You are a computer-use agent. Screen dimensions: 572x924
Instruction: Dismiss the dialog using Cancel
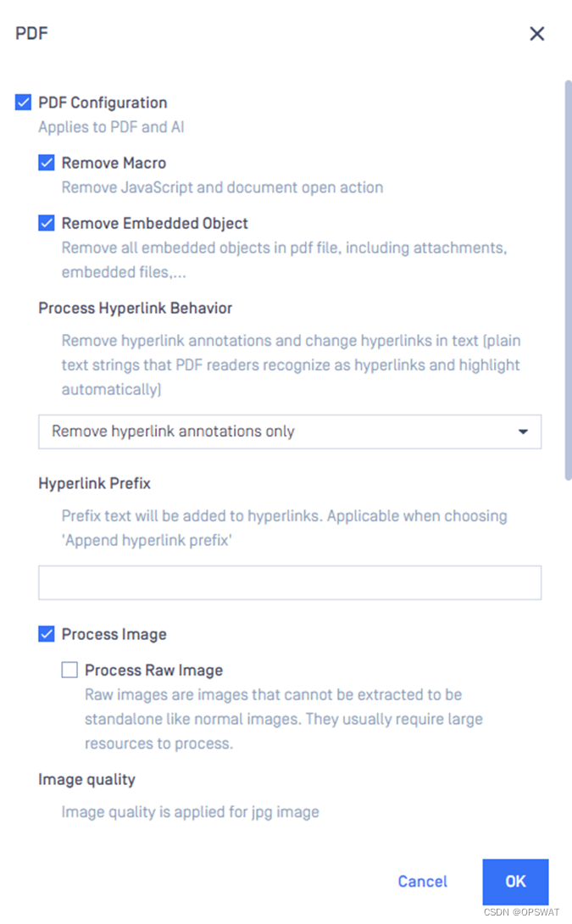422,882
